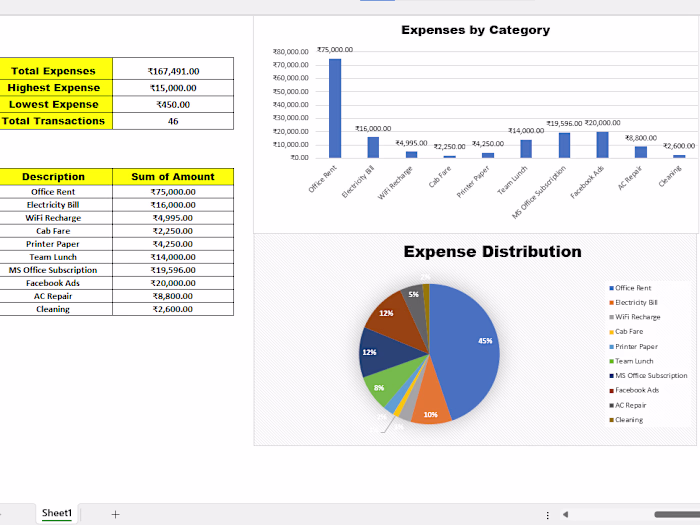Select the Office Rent bar in chart
The image size is (700, 525).
click(335, 108)
